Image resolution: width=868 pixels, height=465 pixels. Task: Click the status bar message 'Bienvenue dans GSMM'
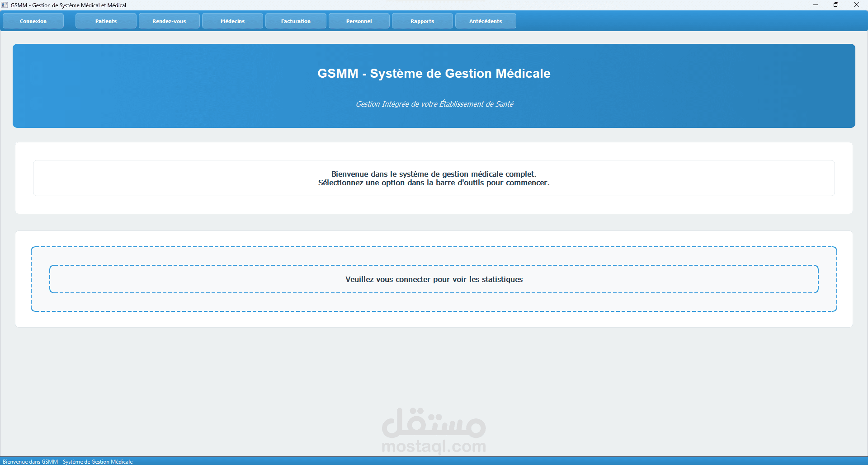(68, 461)
